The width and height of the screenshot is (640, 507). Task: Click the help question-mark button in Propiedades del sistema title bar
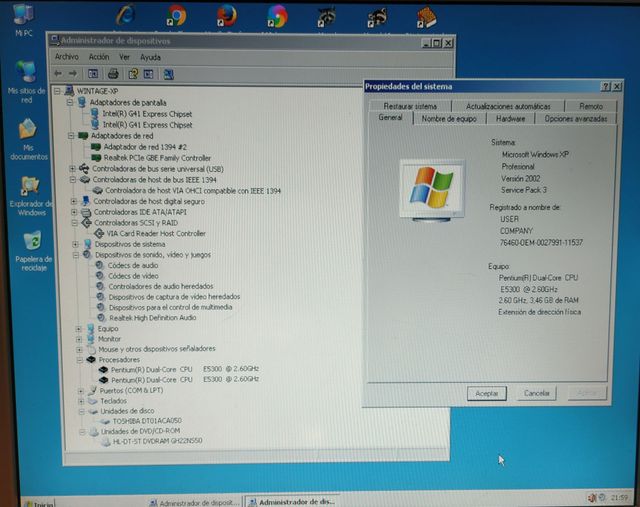[606, 87]
